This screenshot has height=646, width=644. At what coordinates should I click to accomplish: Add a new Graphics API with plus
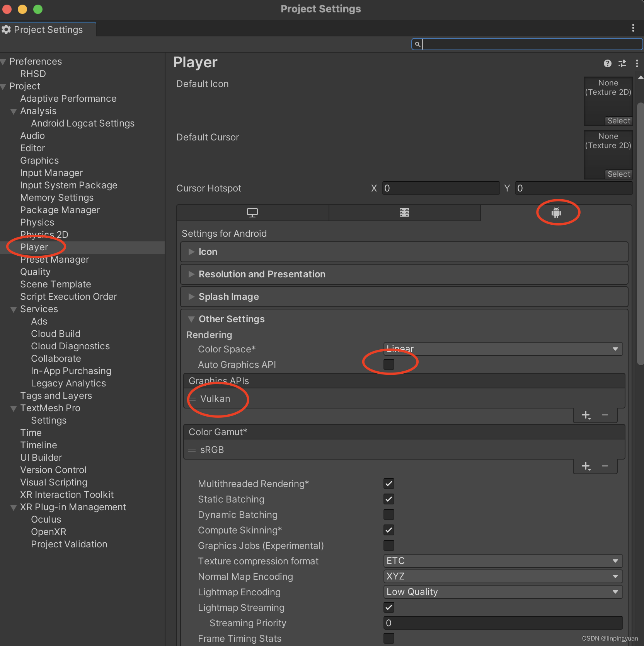click(x=586, y=415)
